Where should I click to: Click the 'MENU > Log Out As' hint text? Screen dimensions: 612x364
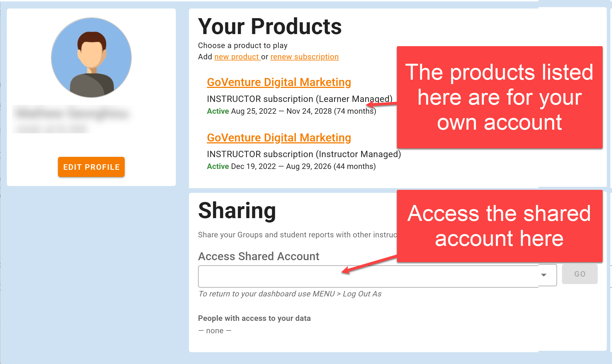coord(290,294)
